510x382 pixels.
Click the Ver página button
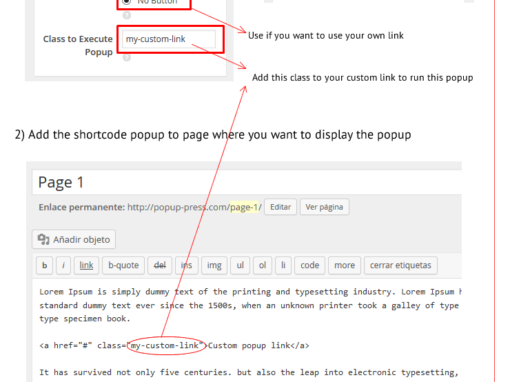point(324,207)
